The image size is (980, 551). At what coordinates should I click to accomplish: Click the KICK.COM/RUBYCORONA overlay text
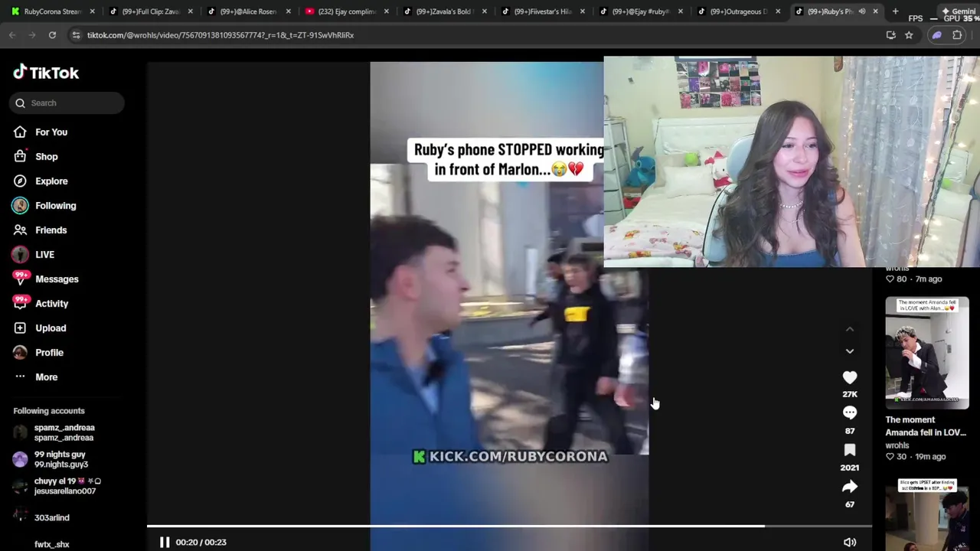(510, 456)
